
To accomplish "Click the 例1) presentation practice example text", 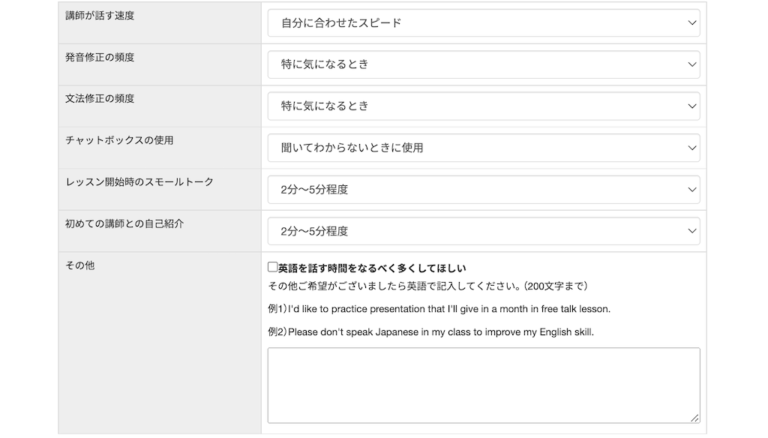I will click(x=439, y=308).
